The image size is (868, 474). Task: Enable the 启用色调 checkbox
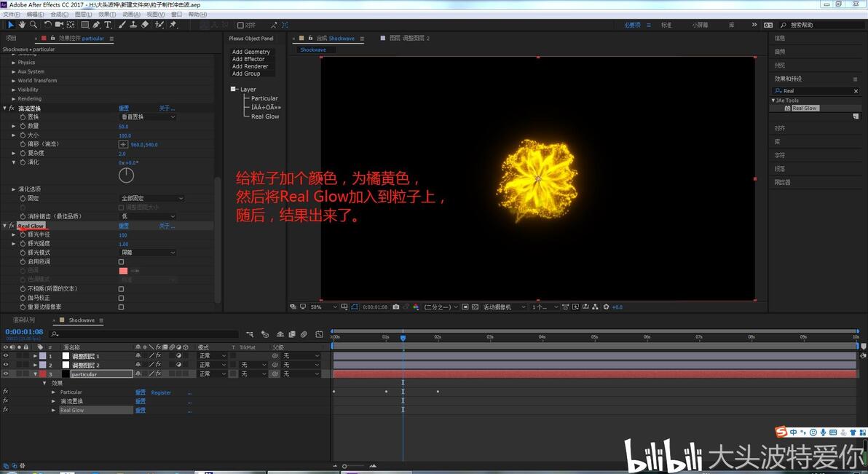coord(121,262)
